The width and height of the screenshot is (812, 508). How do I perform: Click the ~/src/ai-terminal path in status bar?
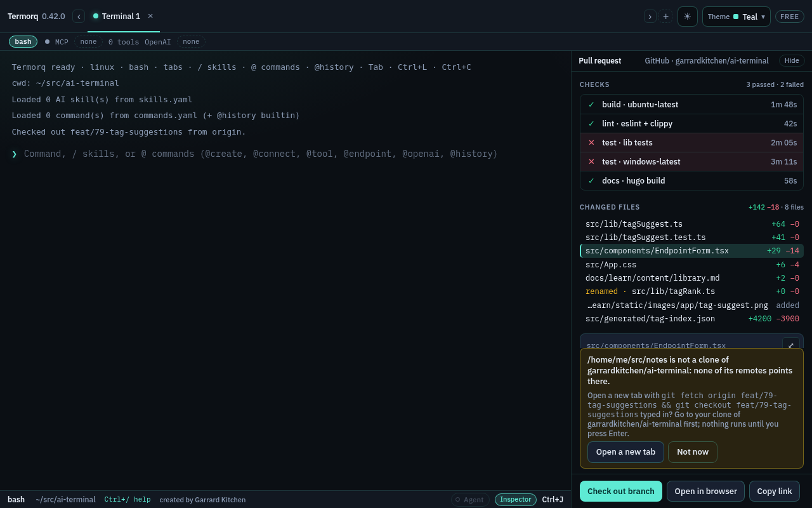point(65,500)
